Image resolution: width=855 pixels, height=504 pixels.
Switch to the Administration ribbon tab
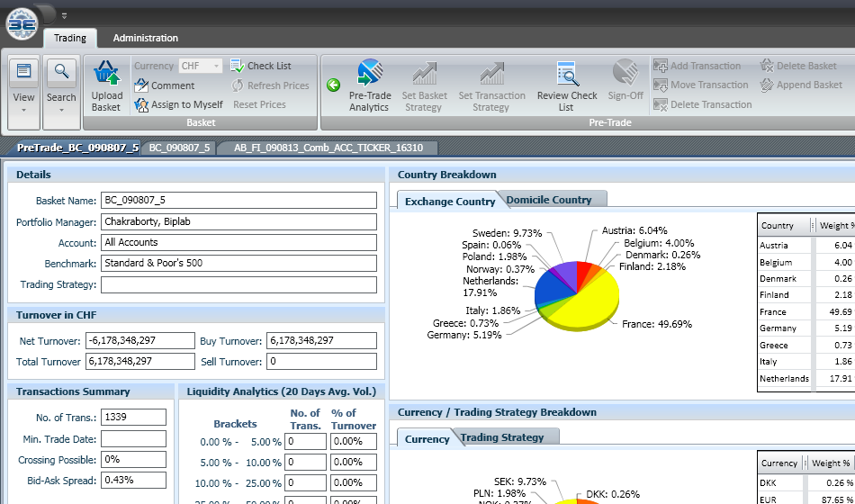[145, 38]
